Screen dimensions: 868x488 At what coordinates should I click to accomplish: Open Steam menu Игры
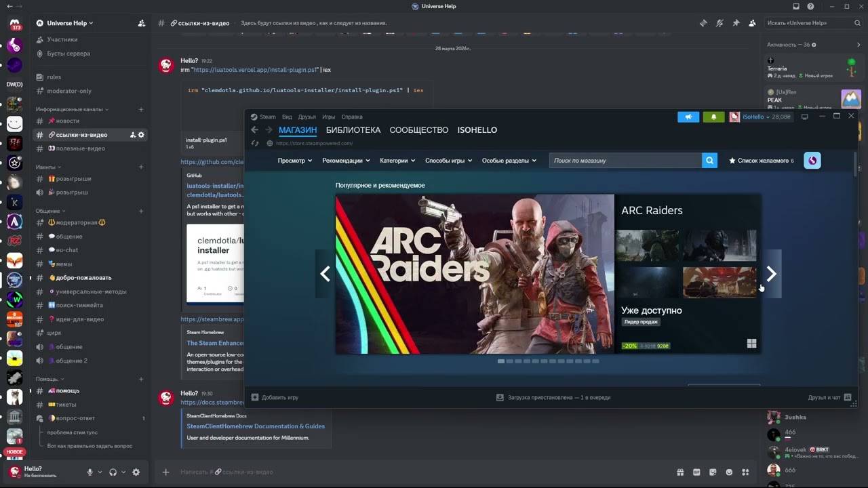click(329, 117)
